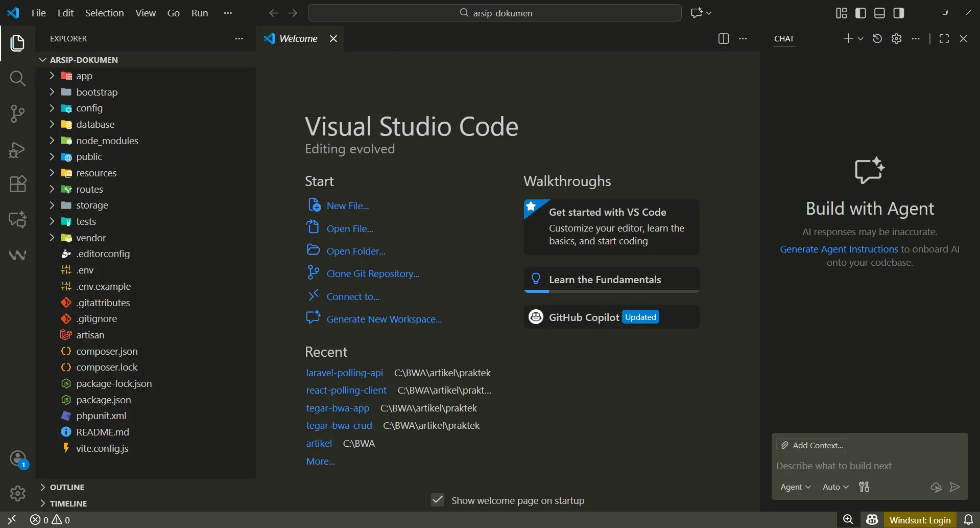Open the Agent mode dropdown

(795, 487)
